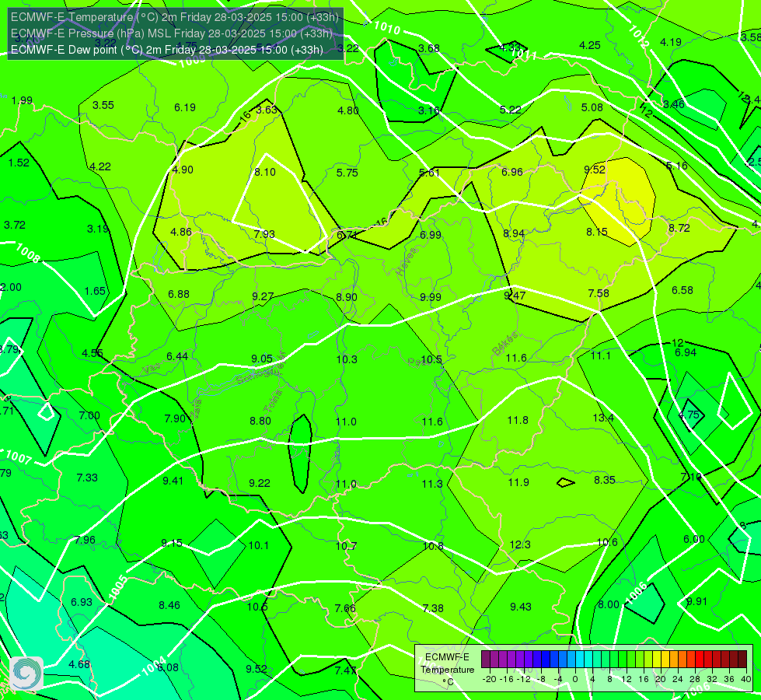
Task: Click the 8.15 value on the map
Action: point(597,233)
